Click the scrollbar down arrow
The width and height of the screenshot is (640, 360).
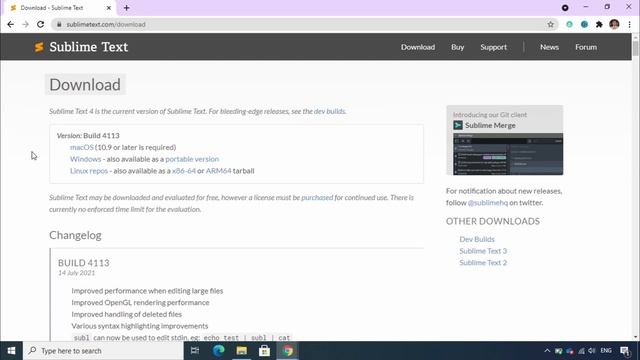[x=636, y=337]
